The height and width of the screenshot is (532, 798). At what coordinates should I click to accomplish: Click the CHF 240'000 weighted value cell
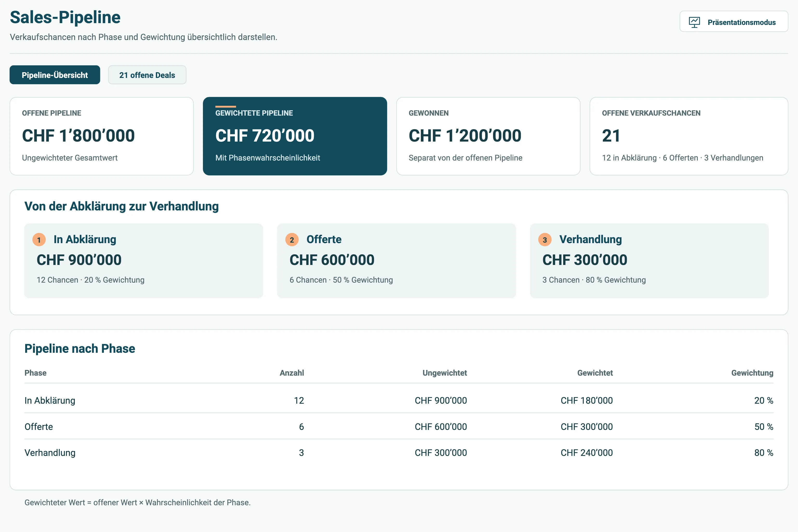click(587, 453)
